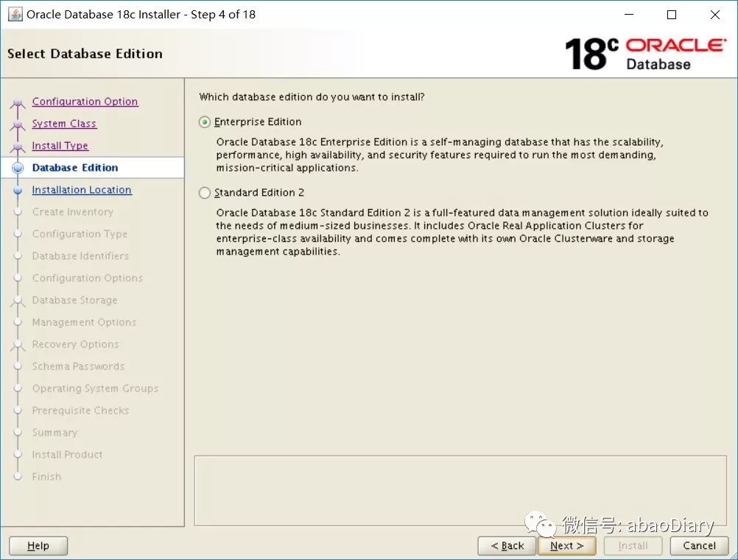Click the Database Identifiers step label
Screen dimensions: 738x560
pyautogui.click(x=80, y=256)
